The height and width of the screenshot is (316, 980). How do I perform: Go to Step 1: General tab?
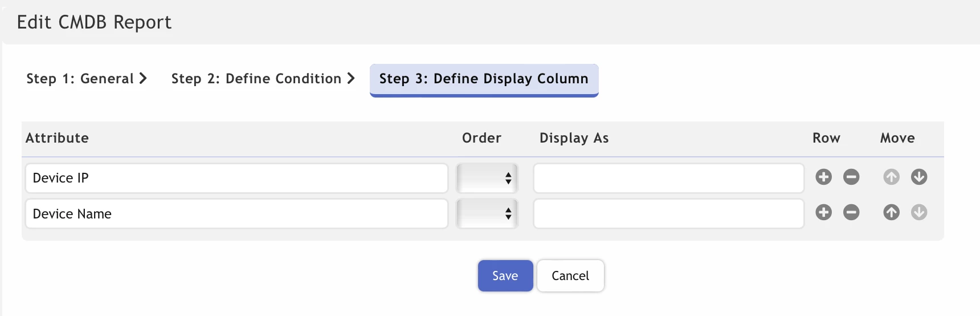point(87,79)
